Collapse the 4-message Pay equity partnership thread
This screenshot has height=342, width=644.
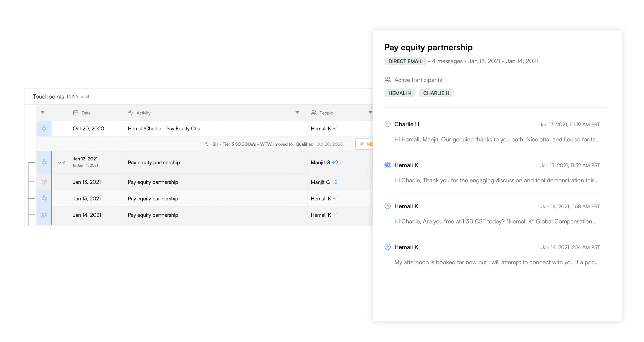point(59,162)
